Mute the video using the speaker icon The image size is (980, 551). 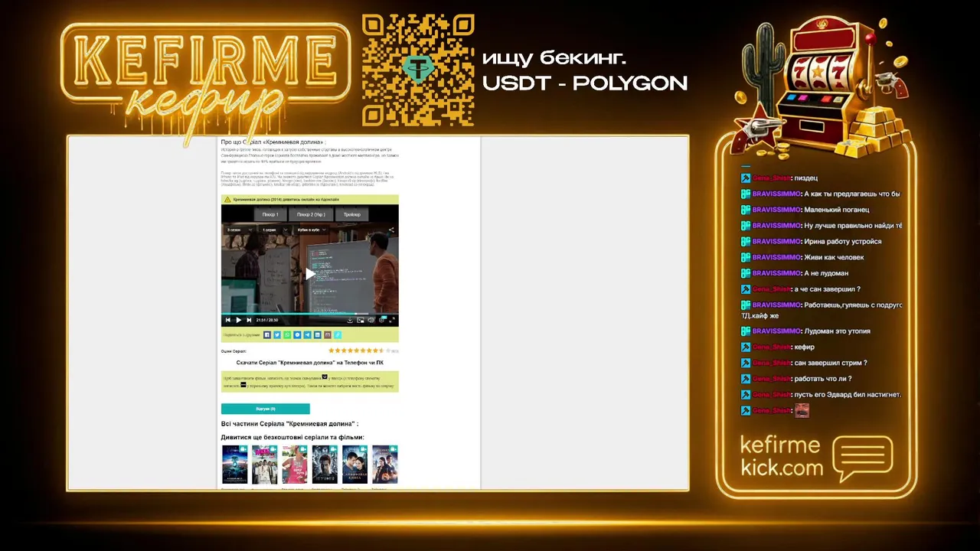pyautogui.click(x=371, y=320)
